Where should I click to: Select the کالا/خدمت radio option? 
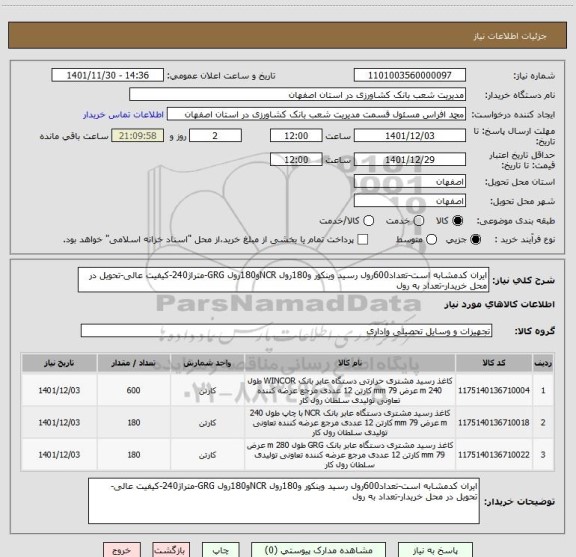point(368,220)
